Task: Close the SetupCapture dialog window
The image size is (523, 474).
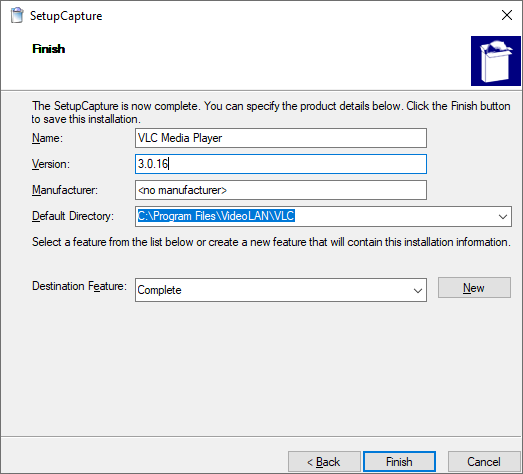Action: point(507,15)
